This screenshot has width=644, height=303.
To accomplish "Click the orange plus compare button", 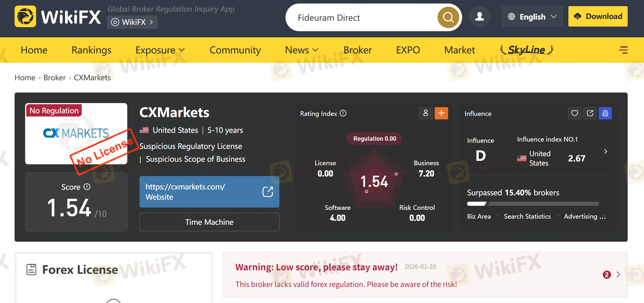I will [441, 113].
